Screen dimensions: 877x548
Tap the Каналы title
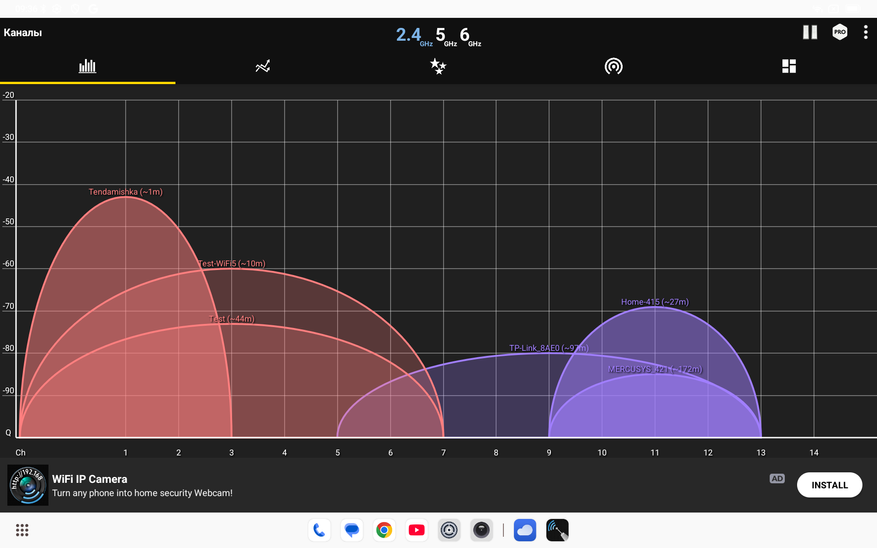coord(23,32)
